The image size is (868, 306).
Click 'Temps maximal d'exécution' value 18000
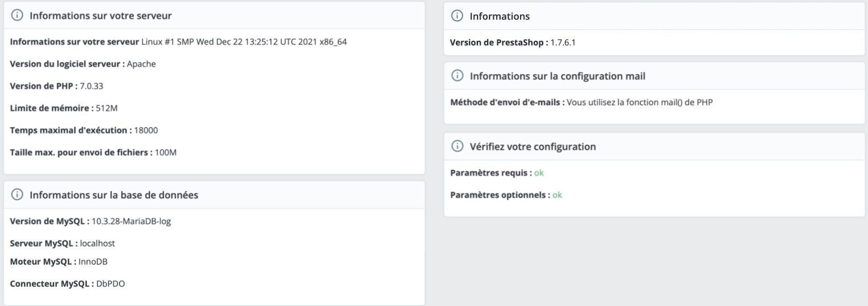146,130
